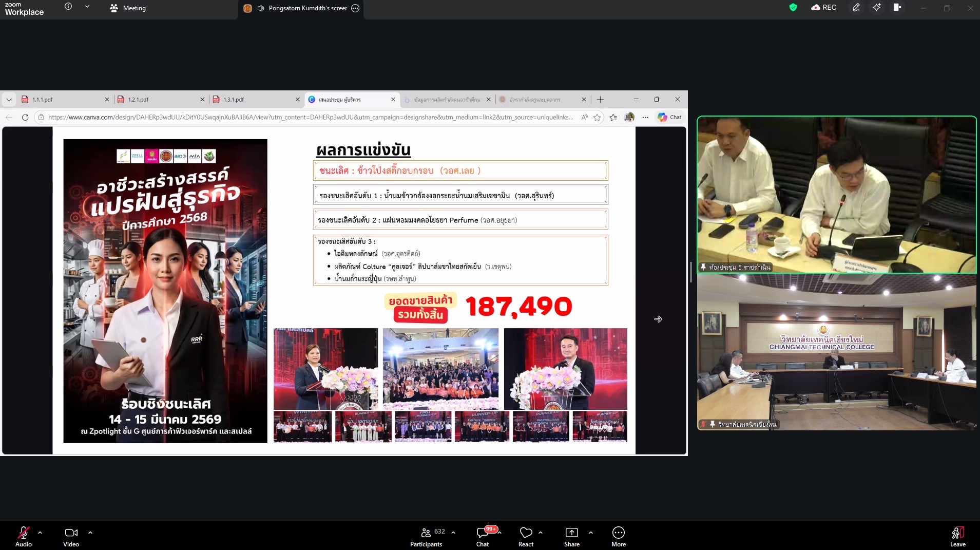Click the Leave meeting button

pyautogui.click(x=957, y=536)
